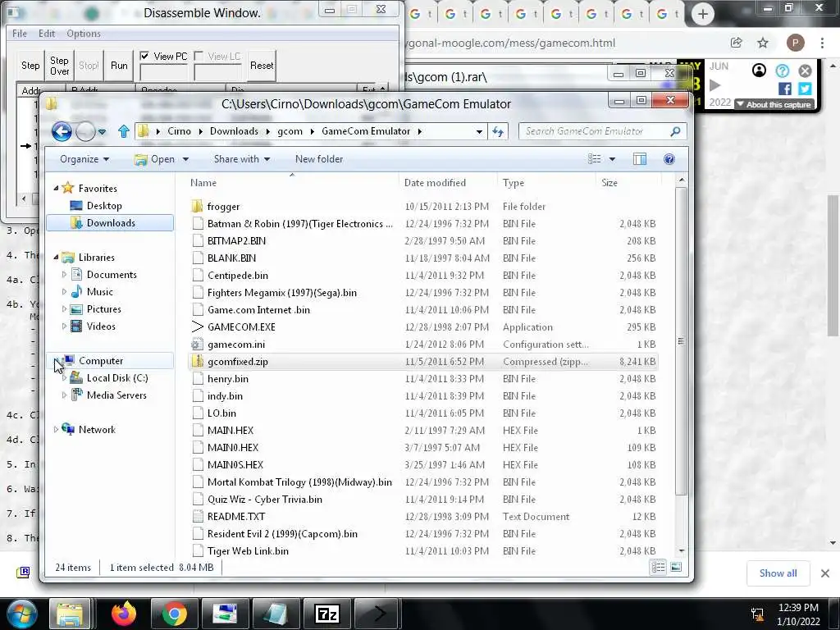Open the Share with dropdown
Screen dimensions: 840x630
[242, 159]
